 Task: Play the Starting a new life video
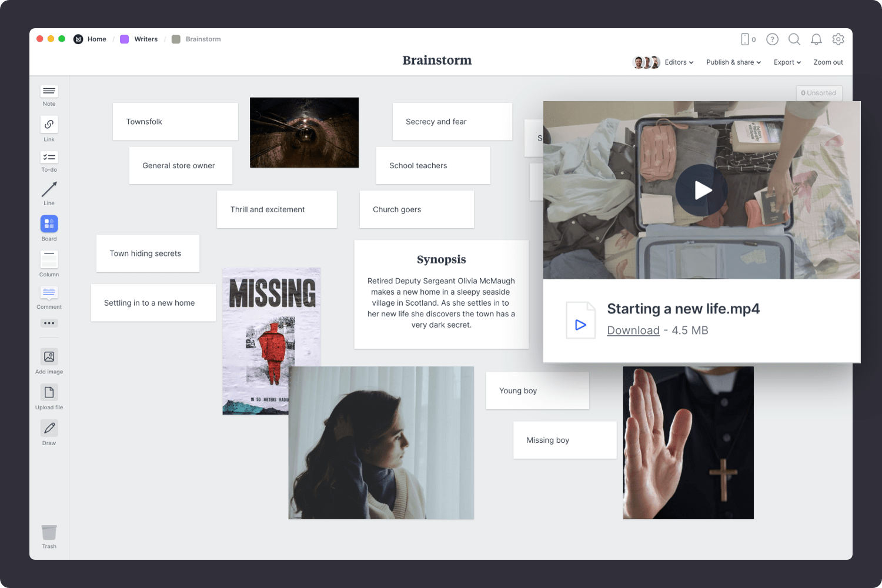tap(701, 190)
